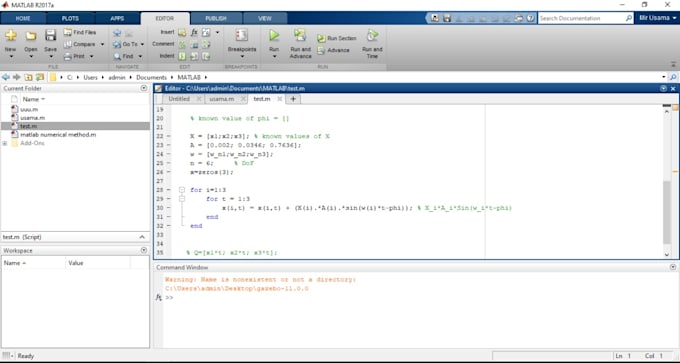The image size is (680, 363).
Task: Open help question mark icon
Action: click(530, 18)
